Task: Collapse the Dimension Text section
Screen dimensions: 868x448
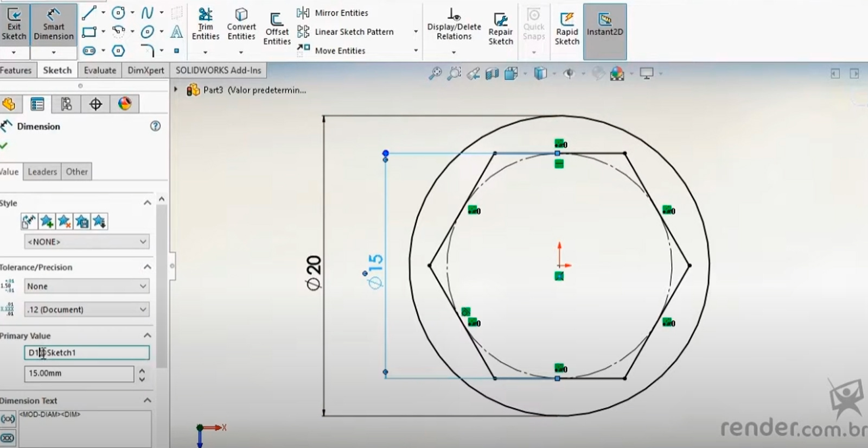Action: (147, 400)
